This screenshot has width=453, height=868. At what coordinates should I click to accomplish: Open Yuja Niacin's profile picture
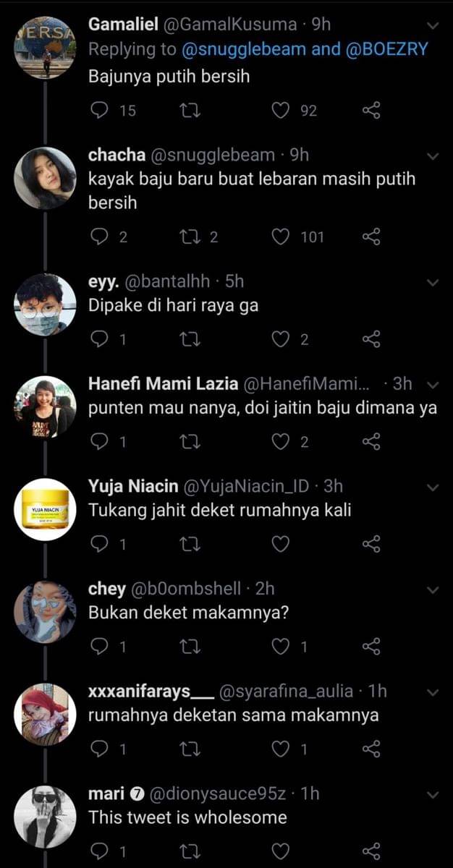pyautogui.click(x=45, y=510)
